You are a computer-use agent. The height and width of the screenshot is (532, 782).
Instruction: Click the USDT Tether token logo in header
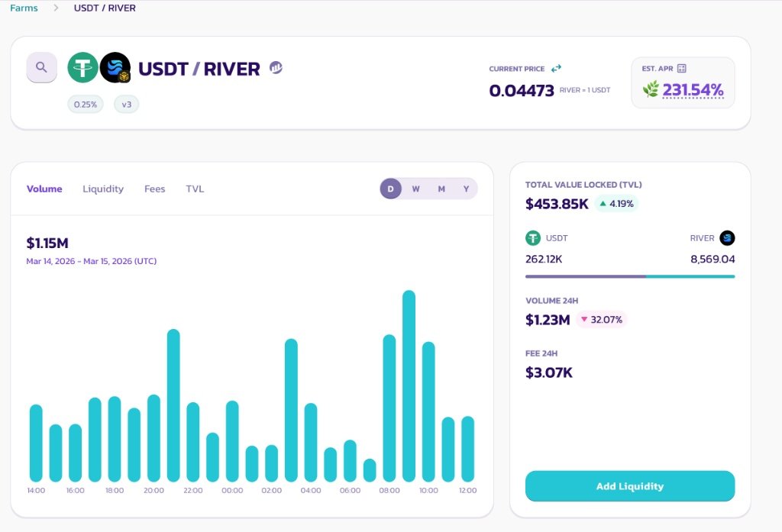pyautogui.click(x=82, y=67)
